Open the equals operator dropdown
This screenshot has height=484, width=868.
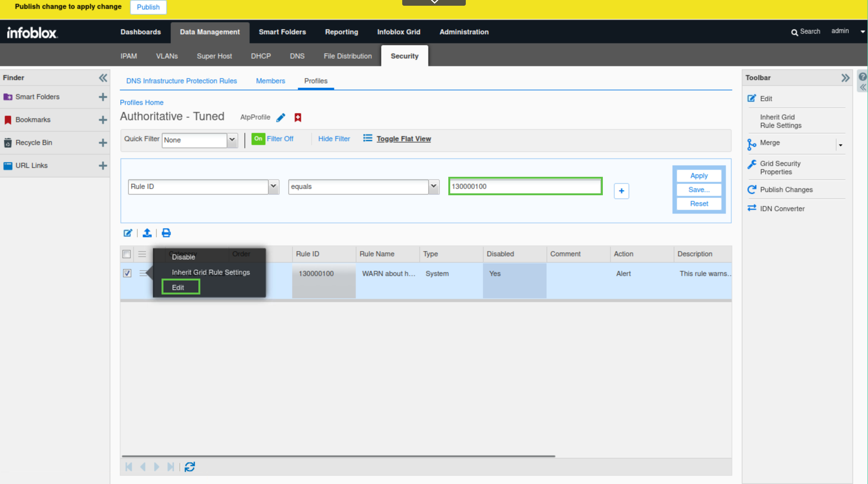(434, 186)
